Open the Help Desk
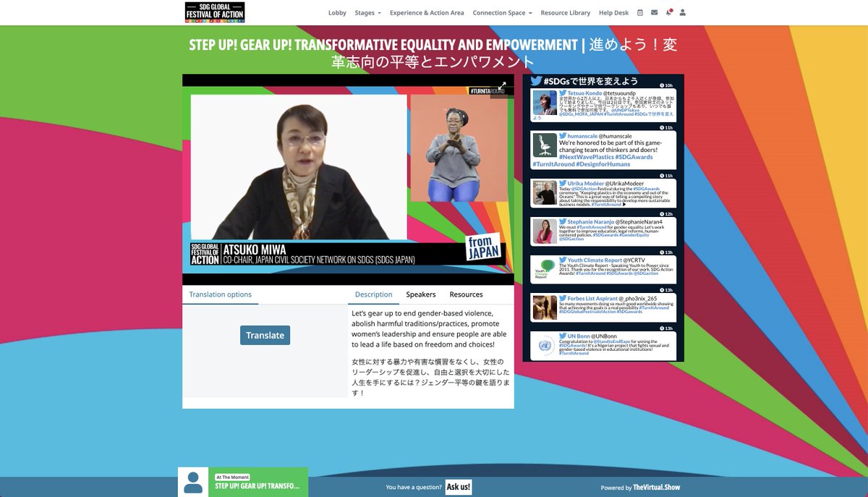The width and height of the screenshot is (868, 497). (x=613, y=13)
